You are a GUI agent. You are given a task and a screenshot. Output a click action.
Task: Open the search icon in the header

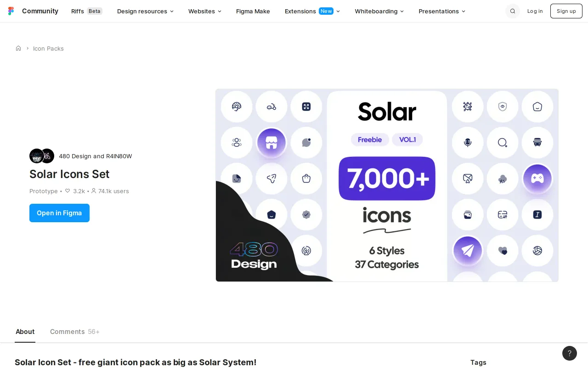coord(513,11)
